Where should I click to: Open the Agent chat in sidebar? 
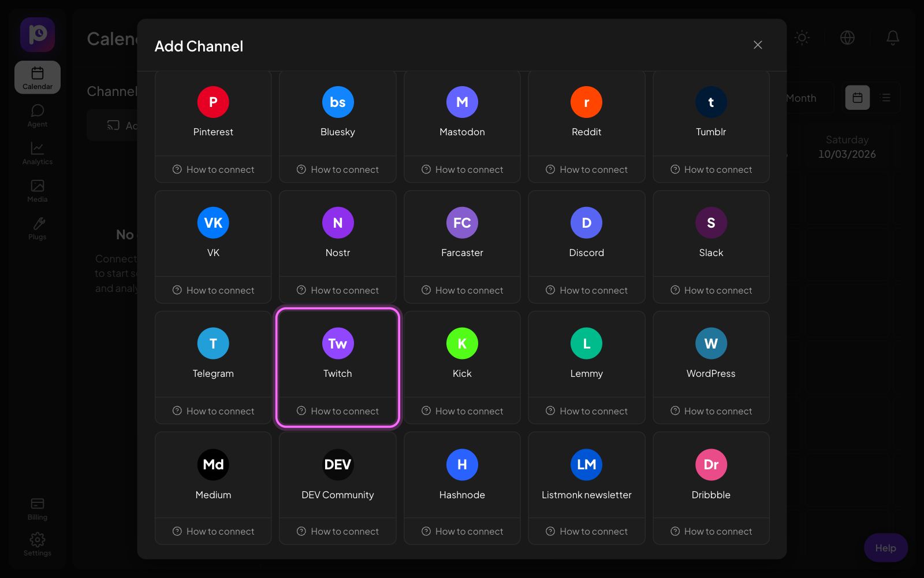click(x=38, y=116)
